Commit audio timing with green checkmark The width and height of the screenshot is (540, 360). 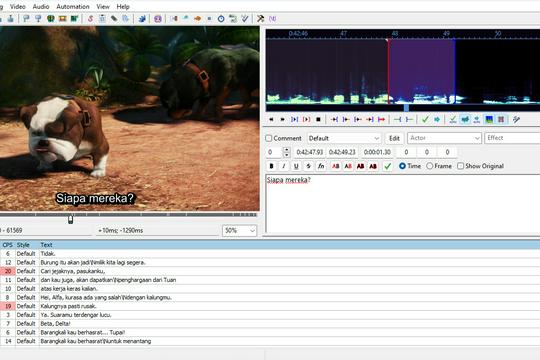click(x=425, y=120)
